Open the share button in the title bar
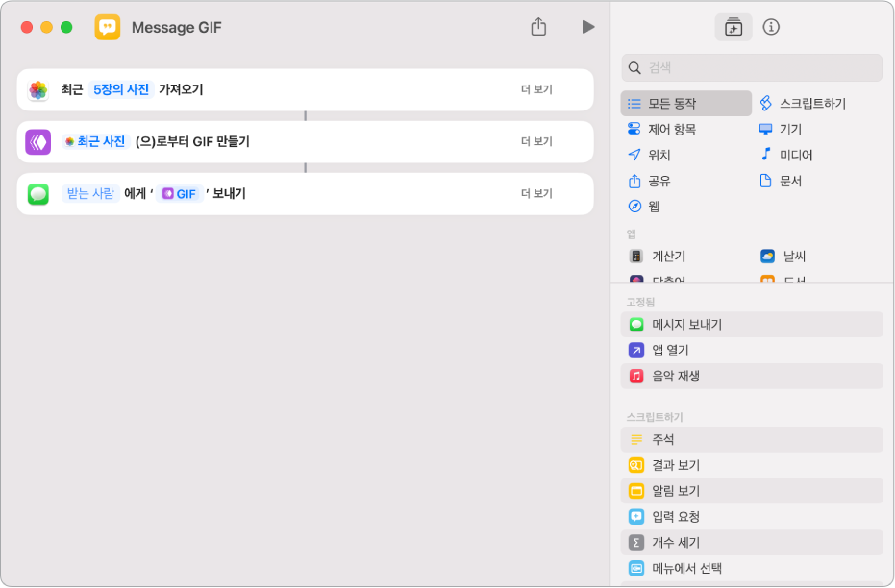Viewport: 895px width, 588px height. coord(538,27)
